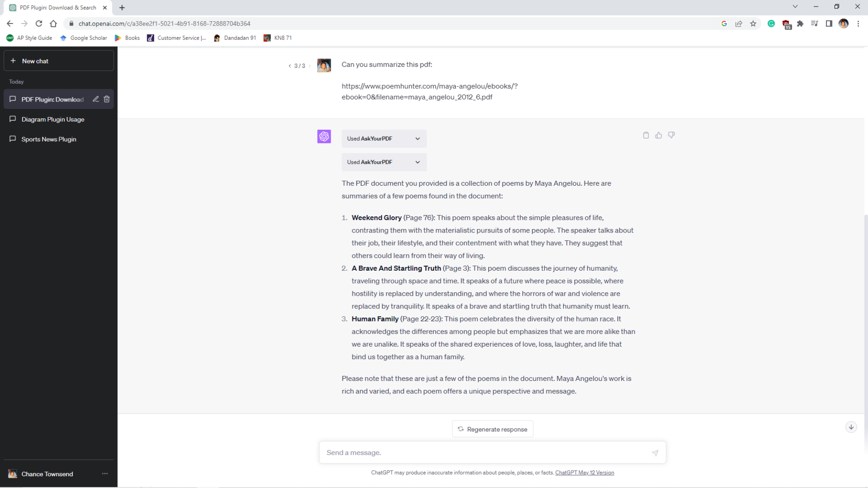
Task: Click the thumbs up icon on response
Action: [x=659, y=135]
